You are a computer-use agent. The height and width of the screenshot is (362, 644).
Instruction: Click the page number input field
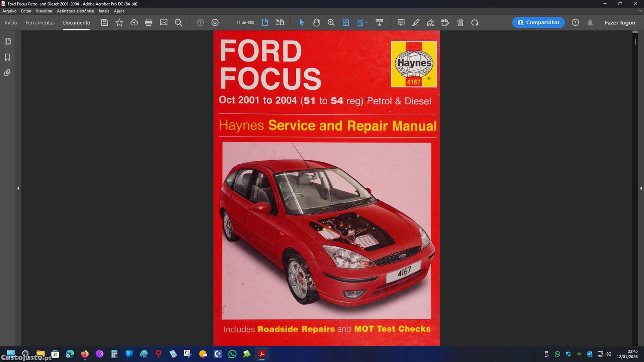click(231, 23)
